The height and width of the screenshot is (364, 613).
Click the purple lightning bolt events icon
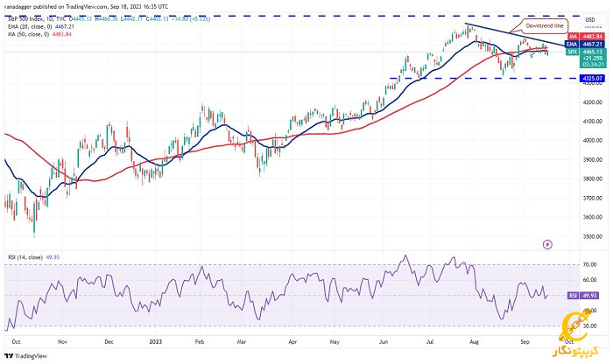[547, 244]
